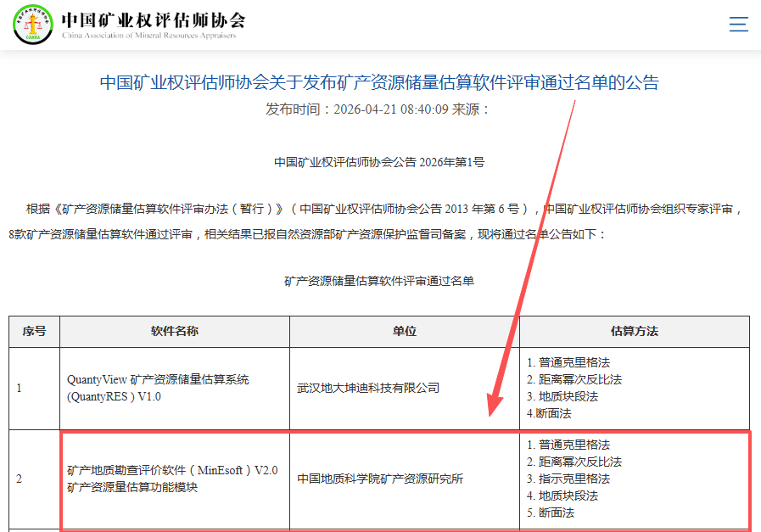Click the paragraph line starting with 8款矿产资源储量估算软件
The image size is (761, 532).
coord(308,234)
